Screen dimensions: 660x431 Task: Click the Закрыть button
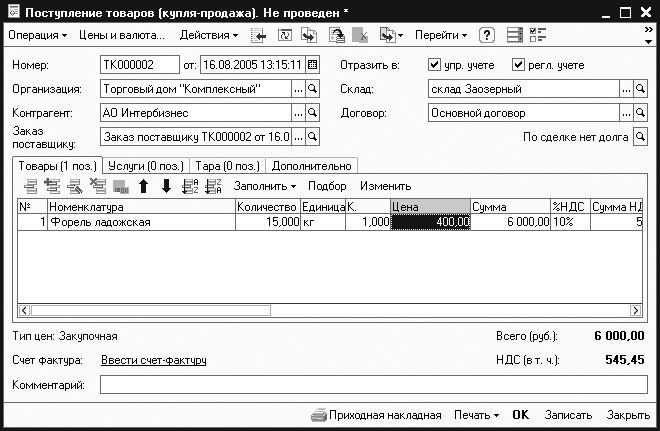(628, 415)
